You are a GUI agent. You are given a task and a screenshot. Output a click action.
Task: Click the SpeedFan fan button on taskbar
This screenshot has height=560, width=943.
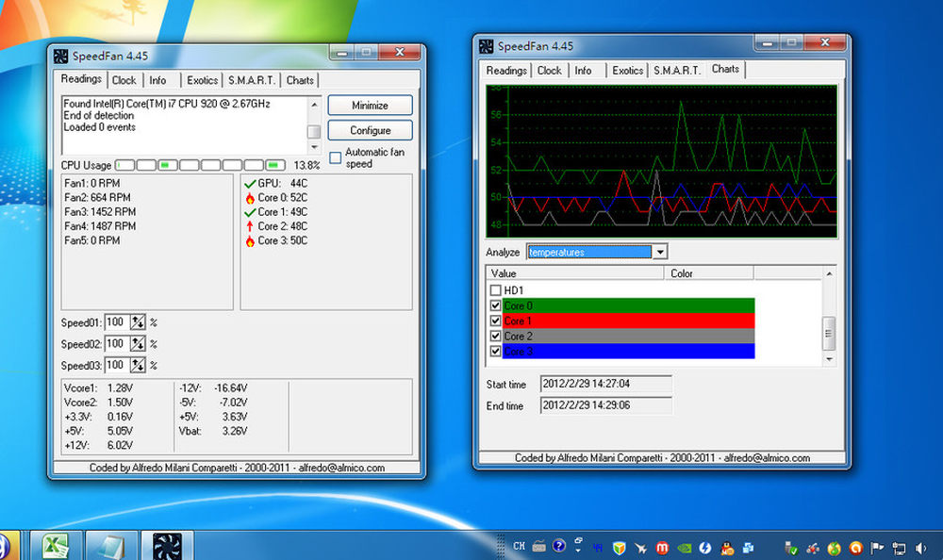[167, 546]
